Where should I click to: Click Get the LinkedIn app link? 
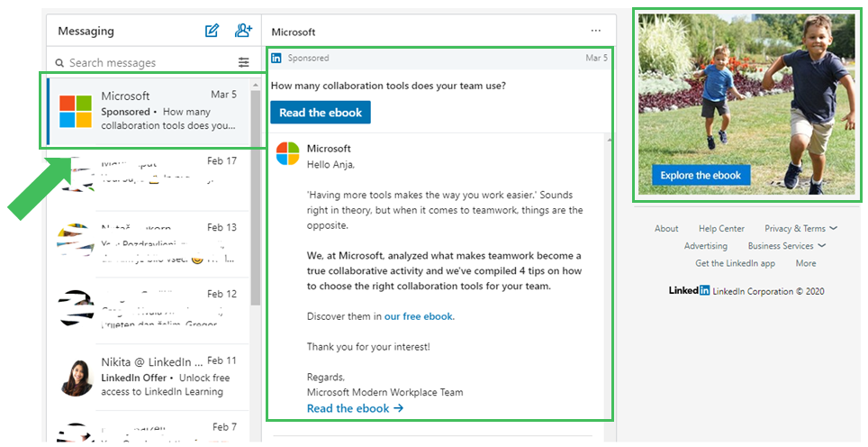[x=735, y=263]
